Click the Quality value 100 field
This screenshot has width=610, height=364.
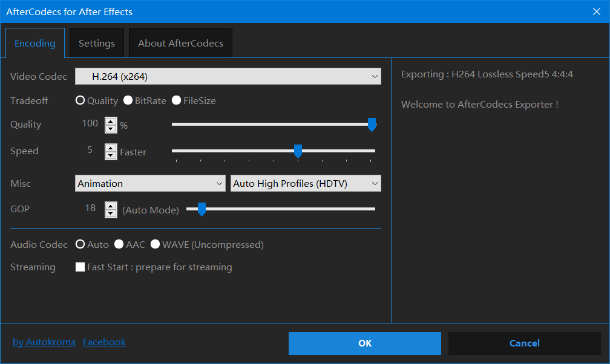click(x=90, y=124)
